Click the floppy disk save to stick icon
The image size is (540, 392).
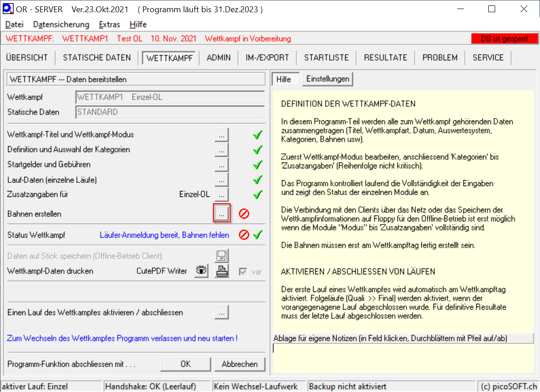(x=222, y=256)
